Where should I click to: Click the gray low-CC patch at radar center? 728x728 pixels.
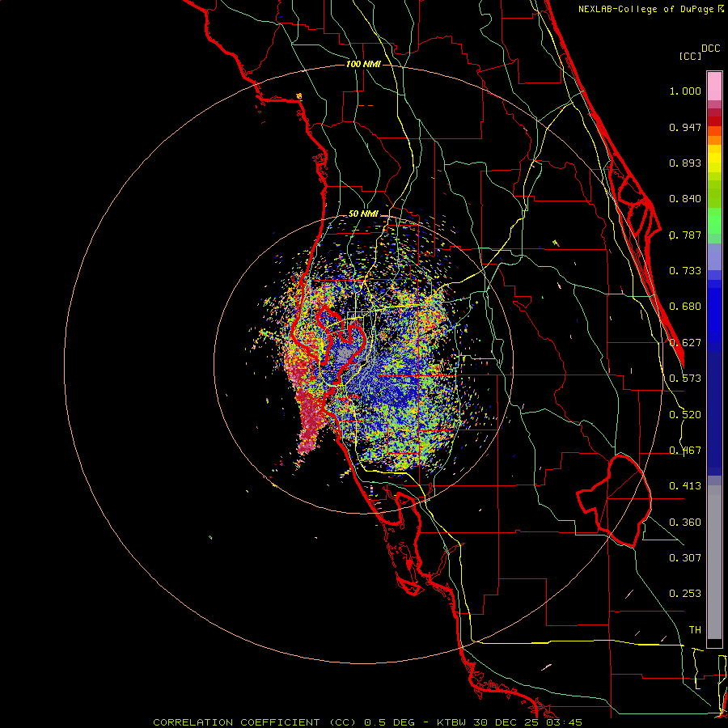(345, 355)
